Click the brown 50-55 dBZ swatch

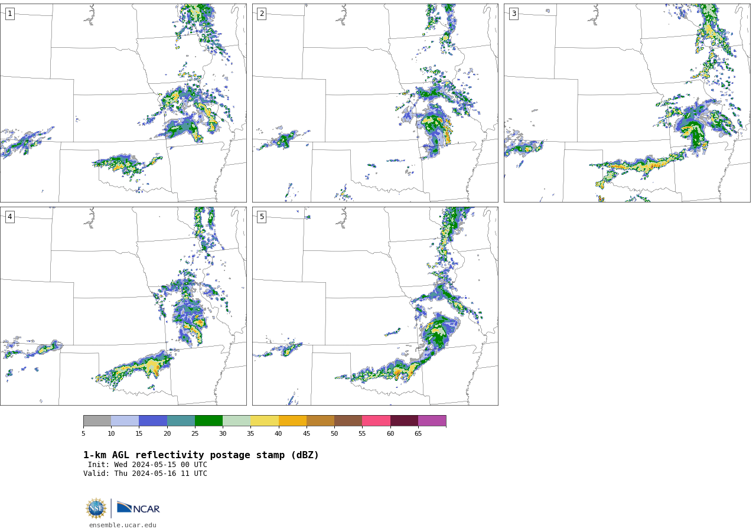click(348, 420)
